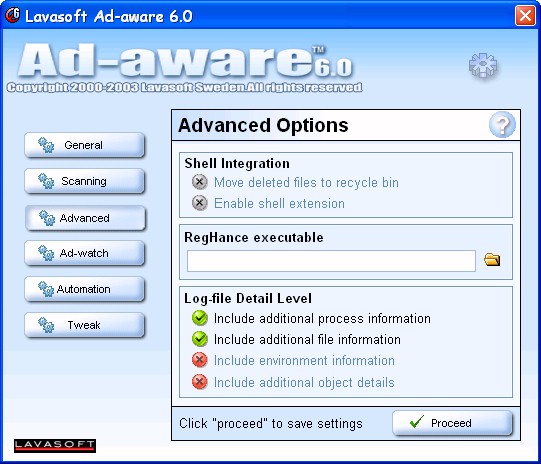Click the green checkmark on Proceed button
The image size is (541, 464).
point(417,422)
